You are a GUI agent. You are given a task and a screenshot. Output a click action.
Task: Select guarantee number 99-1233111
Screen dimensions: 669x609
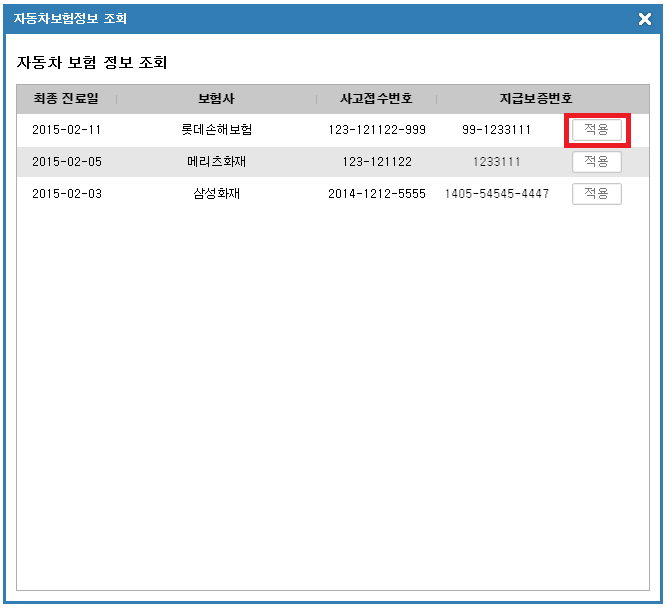(x=496, y=130)
